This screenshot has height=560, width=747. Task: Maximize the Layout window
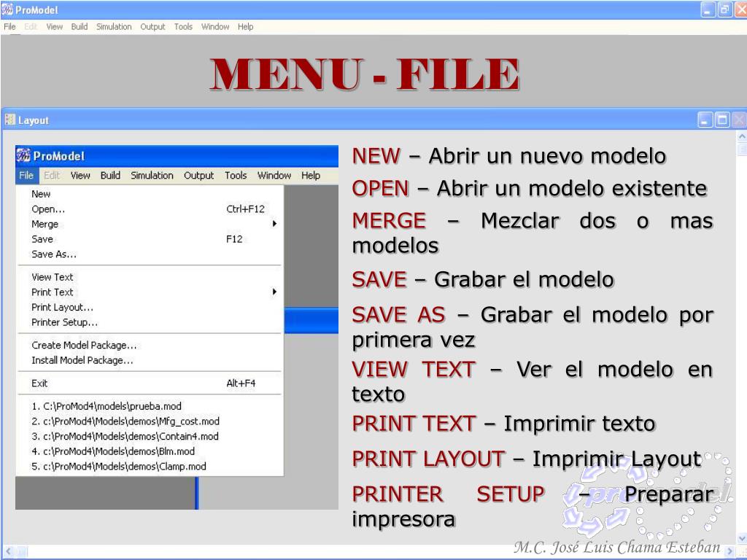(x=722, y=120)
